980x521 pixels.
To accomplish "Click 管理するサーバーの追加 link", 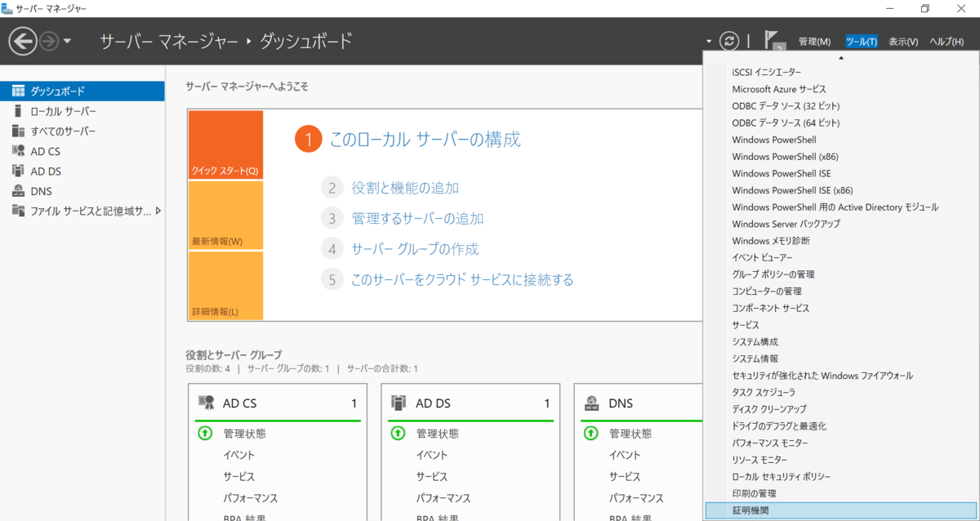I will (417, 219).
